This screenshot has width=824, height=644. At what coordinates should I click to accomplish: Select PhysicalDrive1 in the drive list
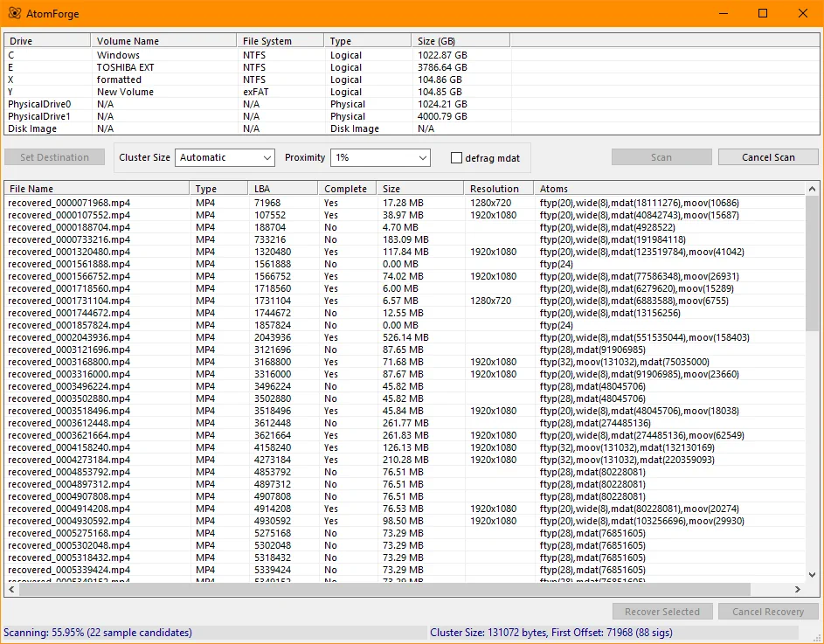[39, 116]
